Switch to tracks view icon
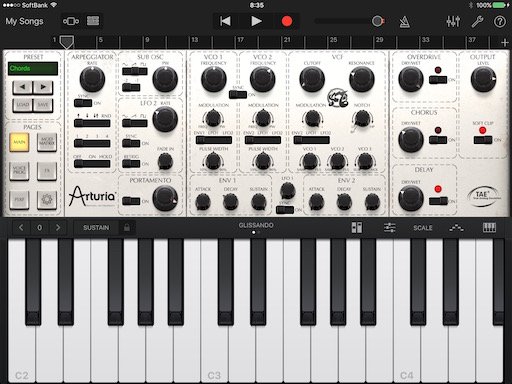Screen dimensions: 512x384 pos(93,21)
